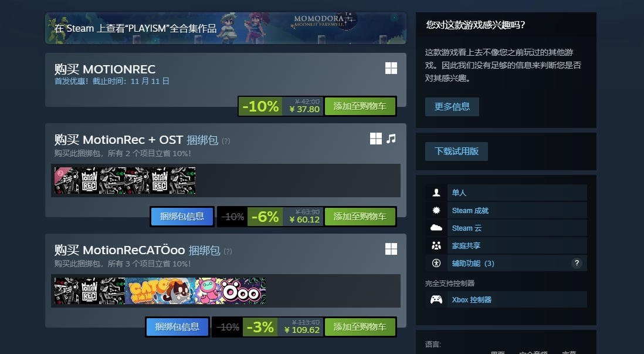Open 更多信息 for more information
Screen dimensions: 644x354
pos(452,107)
